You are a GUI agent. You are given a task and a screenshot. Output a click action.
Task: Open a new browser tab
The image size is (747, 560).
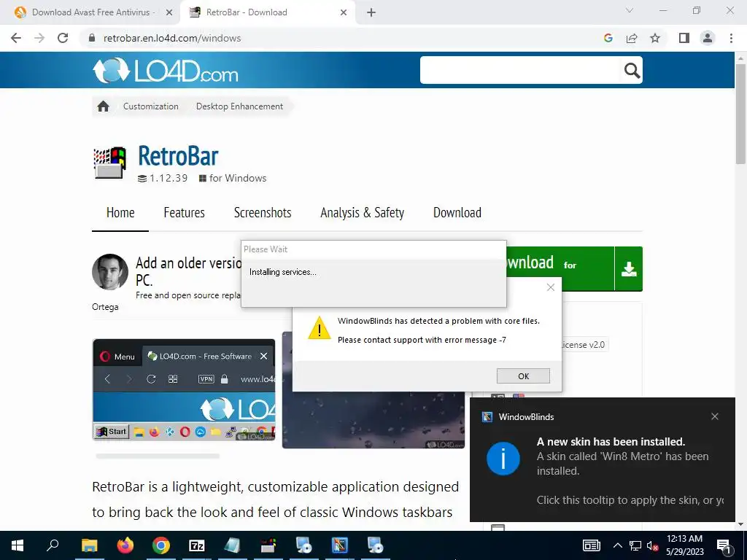pos(371,12)
